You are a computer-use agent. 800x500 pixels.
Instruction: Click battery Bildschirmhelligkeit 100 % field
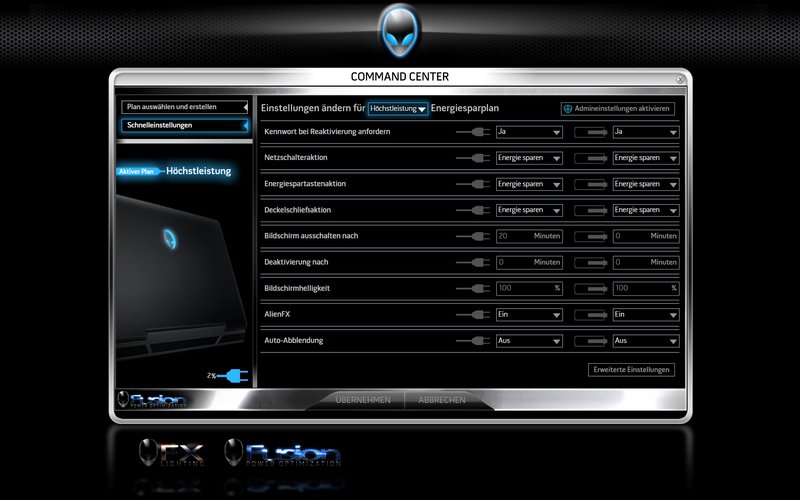(x=646, y=288)
